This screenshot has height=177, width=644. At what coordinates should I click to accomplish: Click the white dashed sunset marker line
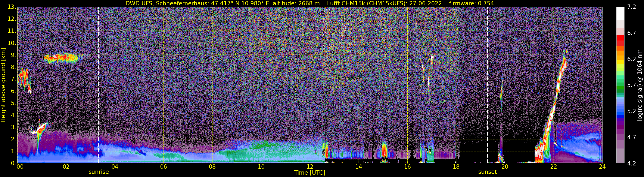tap(488, 85)
